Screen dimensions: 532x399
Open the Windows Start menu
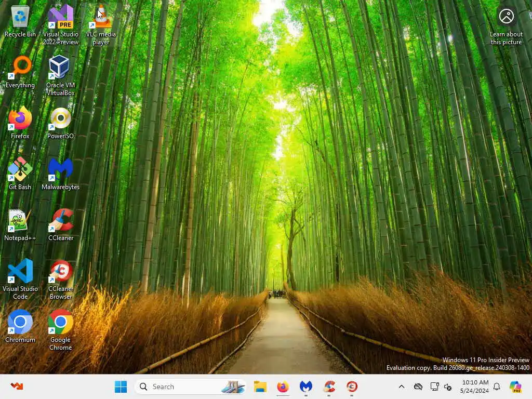pos(121,387)
